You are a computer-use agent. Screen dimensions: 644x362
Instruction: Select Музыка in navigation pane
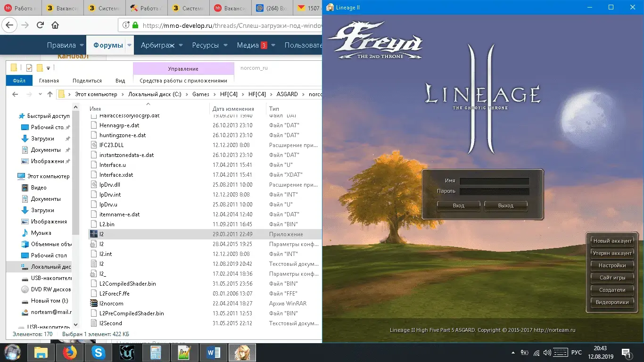pos(41,233)
